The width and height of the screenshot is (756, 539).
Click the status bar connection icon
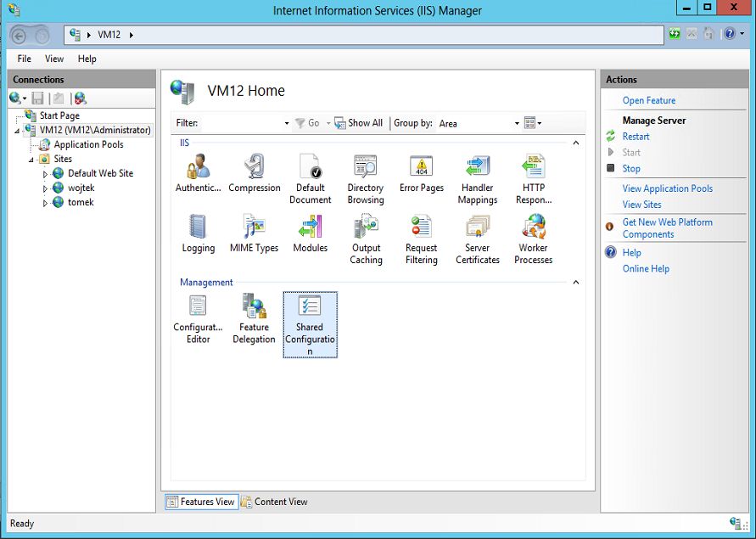pyautogui.click(x=736, y=524)
